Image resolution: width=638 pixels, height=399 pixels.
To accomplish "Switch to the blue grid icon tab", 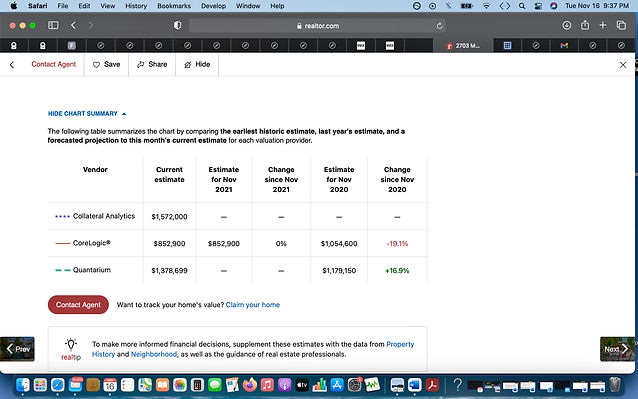I will coord(507,46).
